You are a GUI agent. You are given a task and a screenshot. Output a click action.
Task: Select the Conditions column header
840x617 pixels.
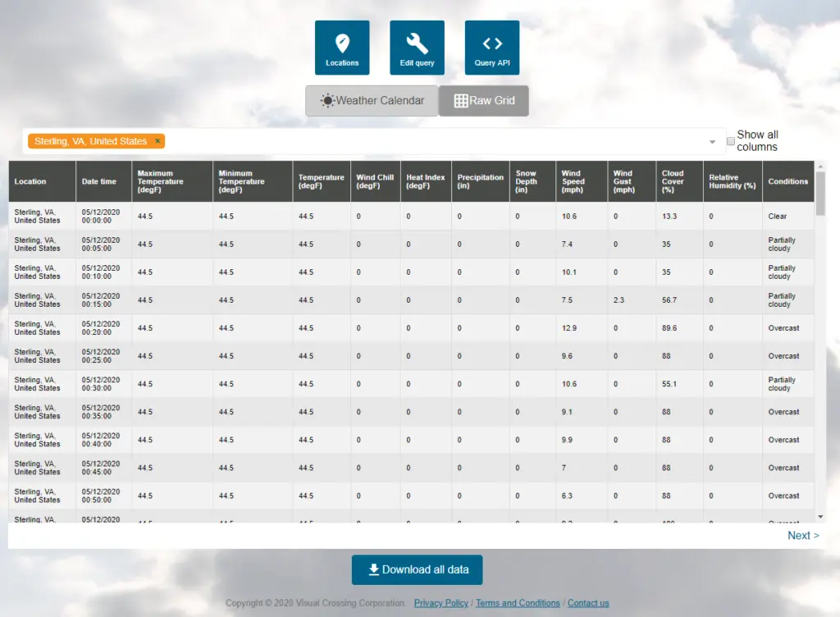787,181
